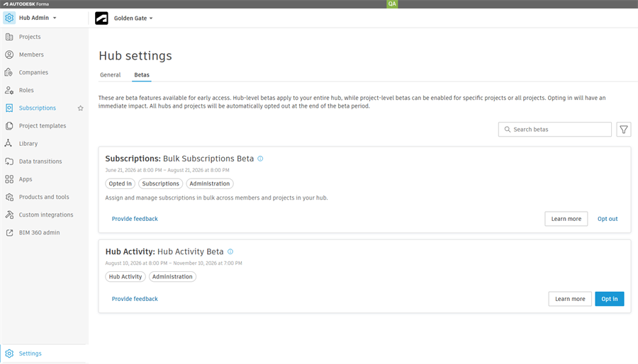638x364 pixels.
Task: Click the Data transitions icon
Action: point(9,161)
